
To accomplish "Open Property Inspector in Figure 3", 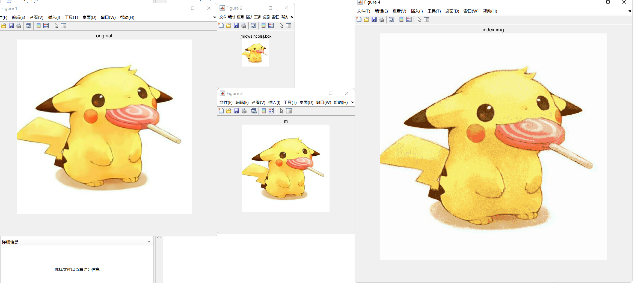I will coord(289,111).
